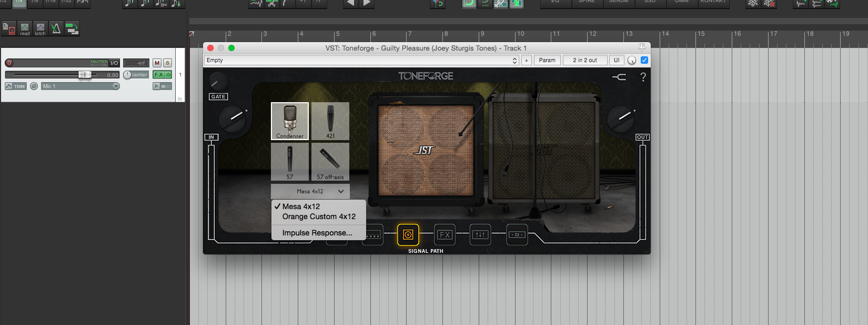Select read automation mode icon

(x=25, y=28)
